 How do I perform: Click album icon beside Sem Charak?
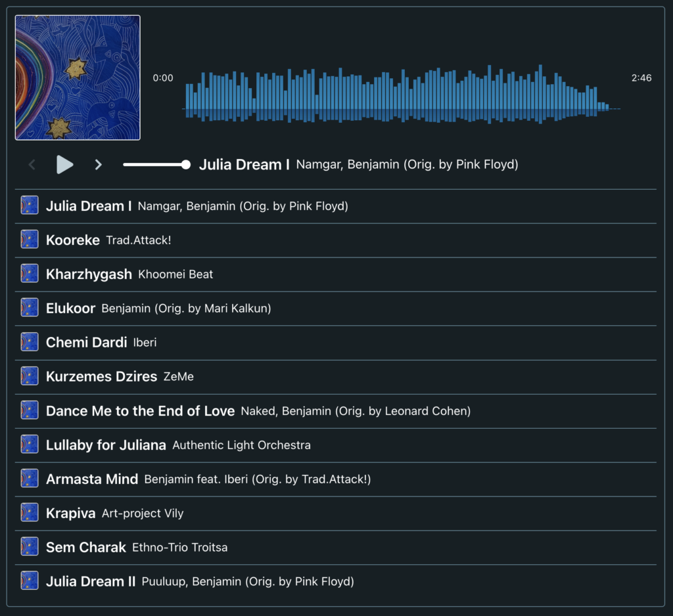coord(29,546)
